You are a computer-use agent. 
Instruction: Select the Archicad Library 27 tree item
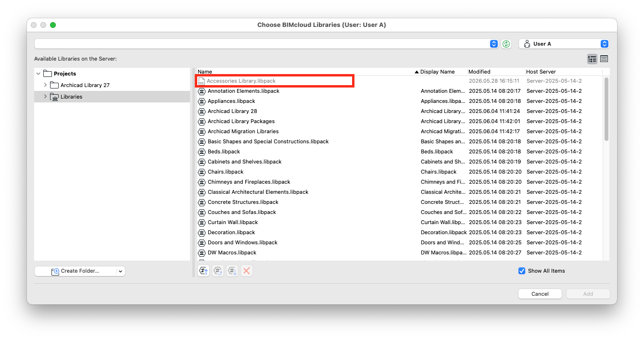[85, 85]
